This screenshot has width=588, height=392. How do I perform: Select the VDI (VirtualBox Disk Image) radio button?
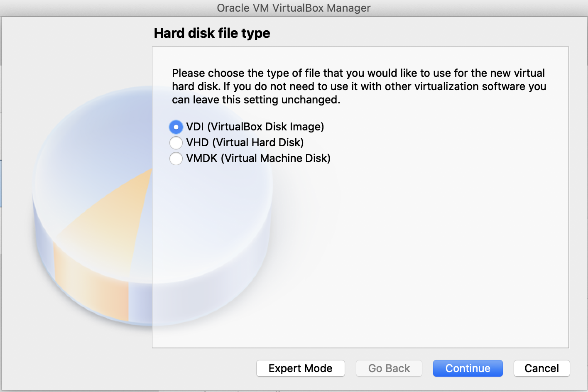tap(176, 127)
